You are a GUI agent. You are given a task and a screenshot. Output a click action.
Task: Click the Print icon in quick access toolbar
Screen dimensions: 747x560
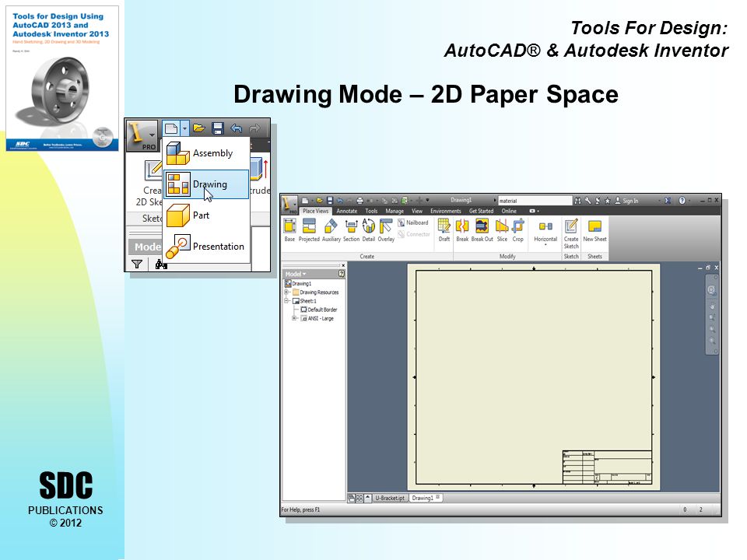coord(359,201)
